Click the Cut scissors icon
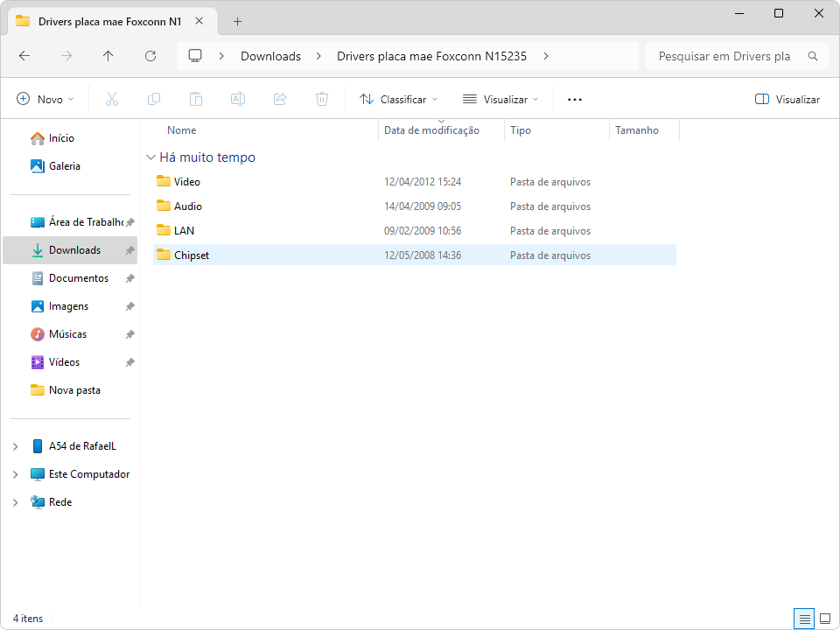Viewport: 840px width, 630px height. (x=112, y=99)
